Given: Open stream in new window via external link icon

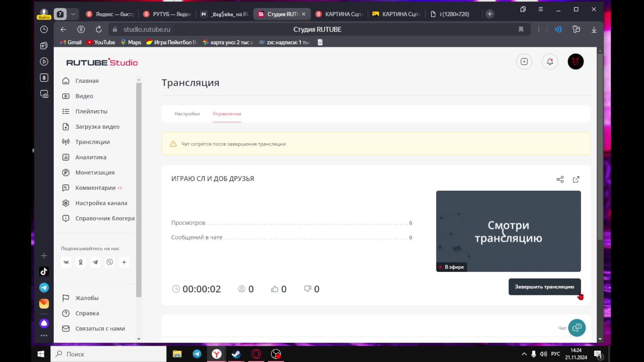Looking at the screenshot, I should (x=576, y=180).
